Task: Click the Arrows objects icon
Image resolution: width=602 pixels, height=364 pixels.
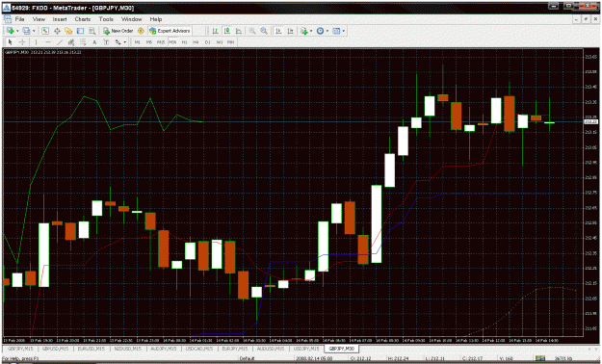Action: (118, 42)
